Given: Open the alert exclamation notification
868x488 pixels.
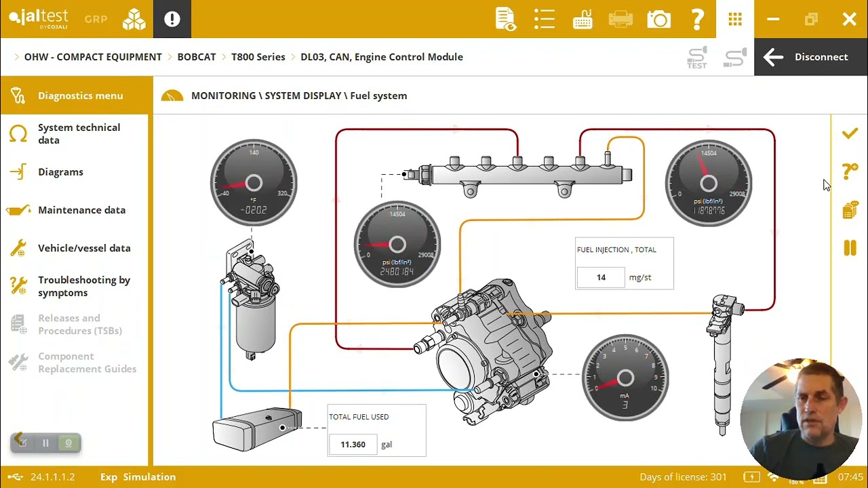Looking at the screenshot, I should click(172, 19).
